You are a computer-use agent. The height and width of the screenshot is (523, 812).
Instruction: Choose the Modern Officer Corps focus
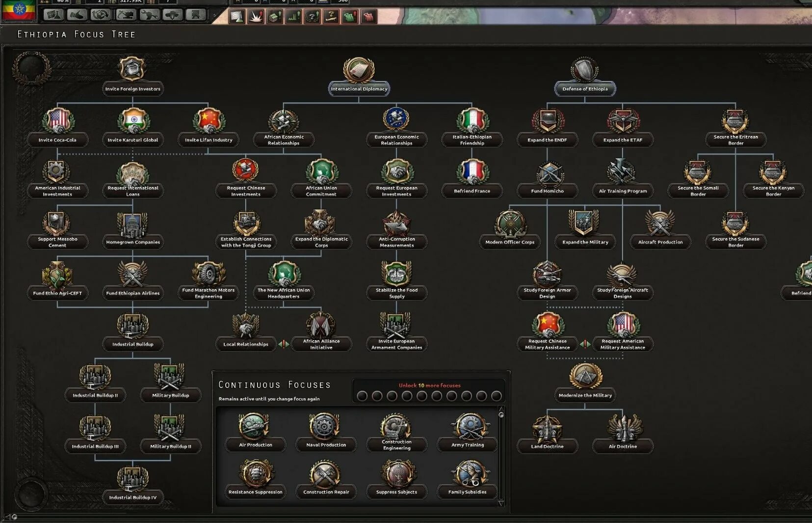coord(510,229)
